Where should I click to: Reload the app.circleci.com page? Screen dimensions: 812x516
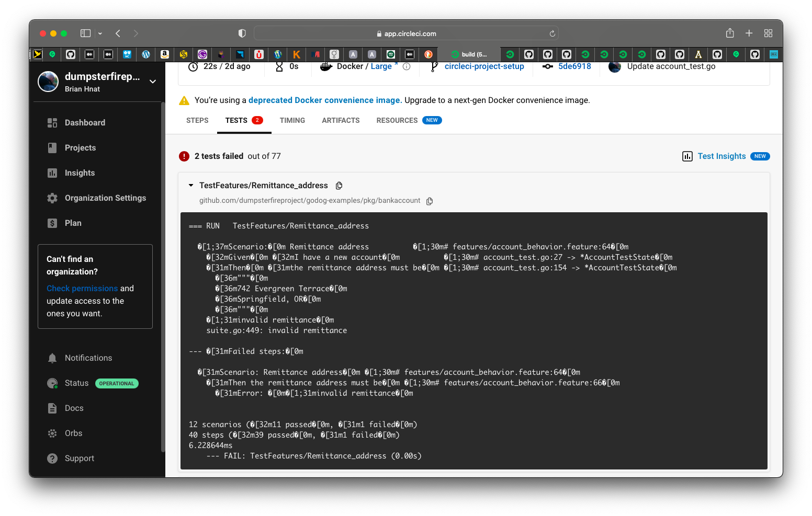(x=552, y=33)
